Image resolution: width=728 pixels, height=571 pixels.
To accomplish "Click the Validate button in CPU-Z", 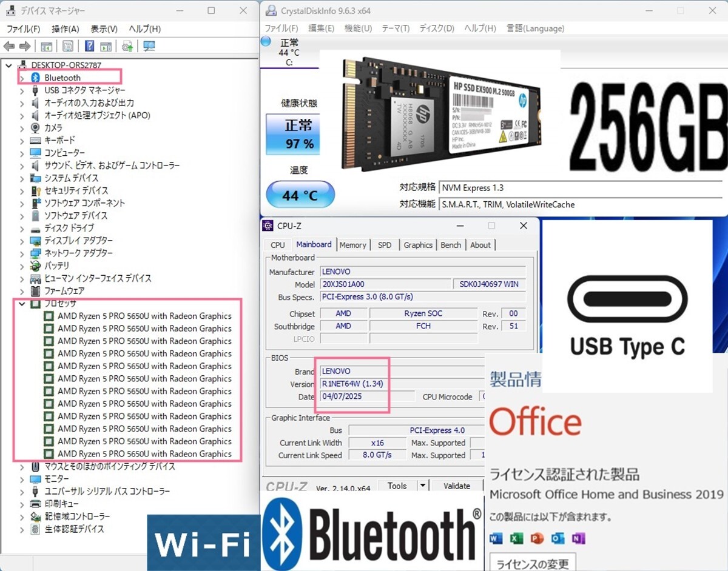I will (457, 486).
